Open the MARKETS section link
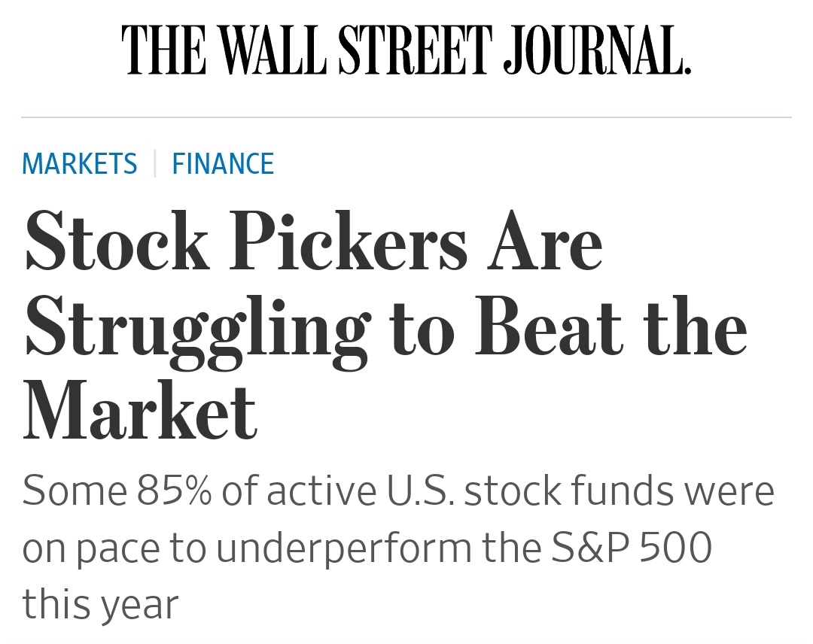Viewport: 813px width, 644px height. pos(80,163)
